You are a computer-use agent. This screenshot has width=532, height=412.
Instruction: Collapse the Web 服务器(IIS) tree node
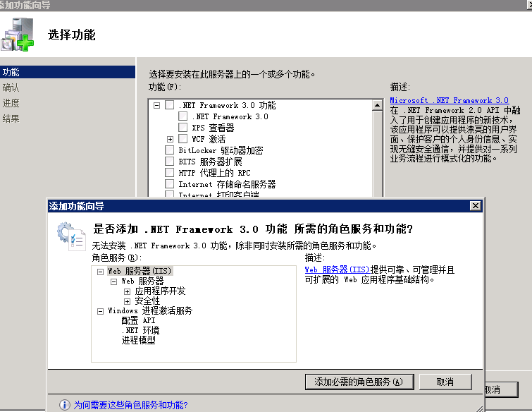pyautogui.click(x=100, y=272)
